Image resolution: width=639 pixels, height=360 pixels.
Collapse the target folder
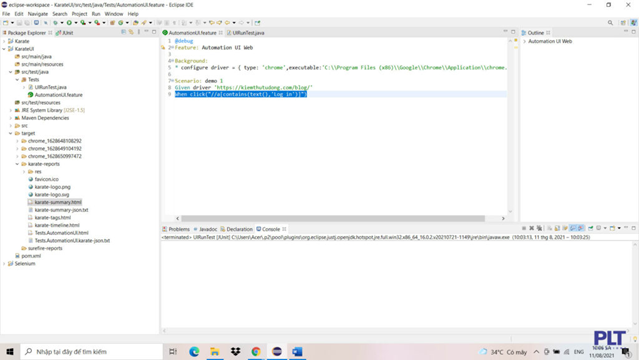coord(11,133)
